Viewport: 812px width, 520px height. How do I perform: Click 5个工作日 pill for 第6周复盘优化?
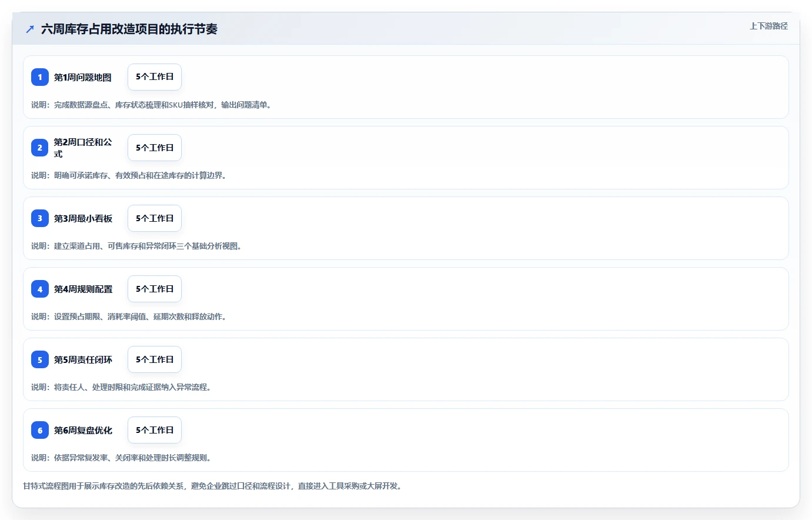tap(155, 430)
